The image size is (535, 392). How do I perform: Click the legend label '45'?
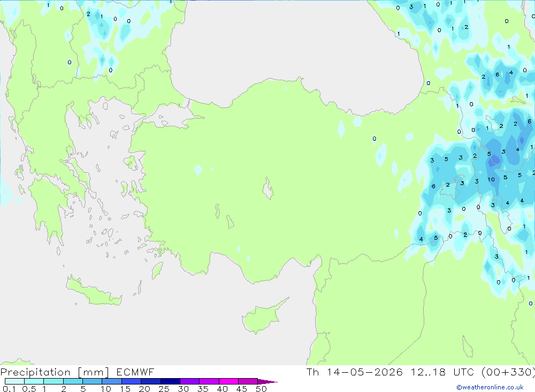tap(242, 389)
